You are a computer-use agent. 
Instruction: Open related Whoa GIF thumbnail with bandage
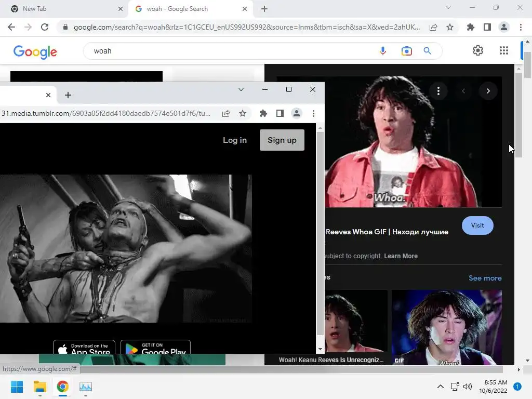[446, 327]
